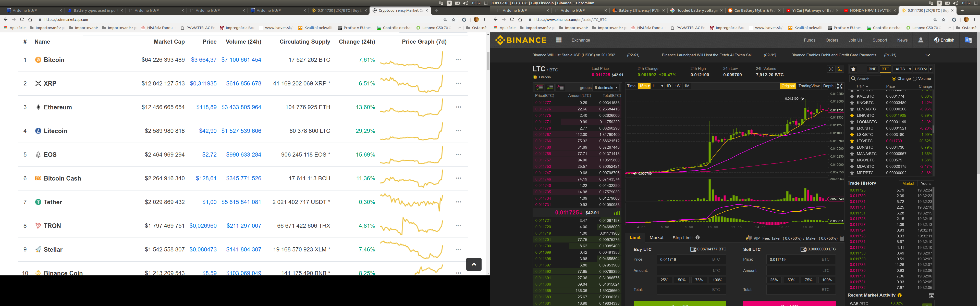Viewport: 980px width, 306px height.
Task: Switch Binance to light theme sun icon
Action: pyautogui.click(x=831, y=69)
